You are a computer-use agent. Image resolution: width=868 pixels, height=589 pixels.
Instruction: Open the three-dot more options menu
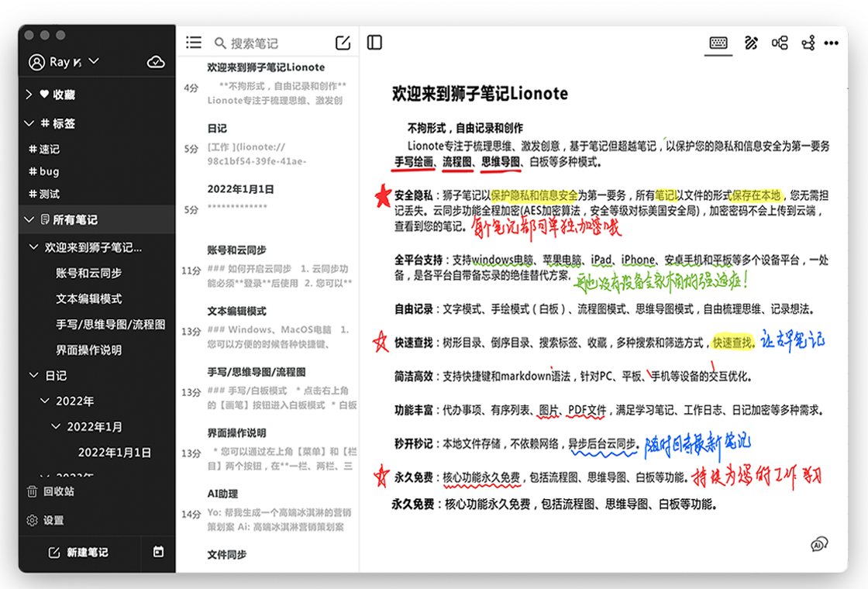(x=831, y=43)
